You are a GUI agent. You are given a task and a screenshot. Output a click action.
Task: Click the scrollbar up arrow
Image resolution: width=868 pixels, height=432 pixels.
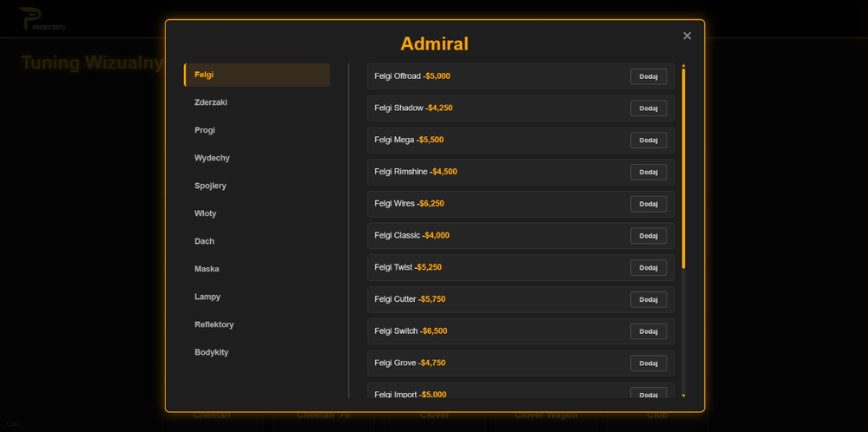pyautogui.click(x=684, y=66)
